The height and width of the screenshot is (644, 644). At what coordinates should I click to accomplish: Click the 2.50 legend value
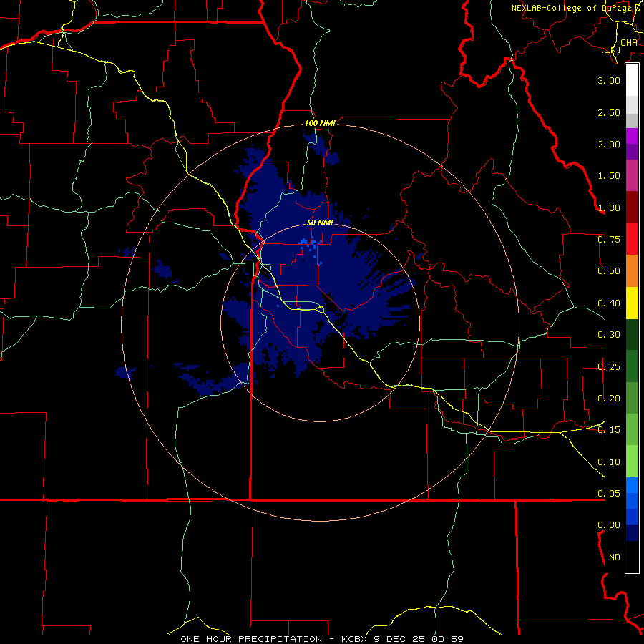click(609, 112)
